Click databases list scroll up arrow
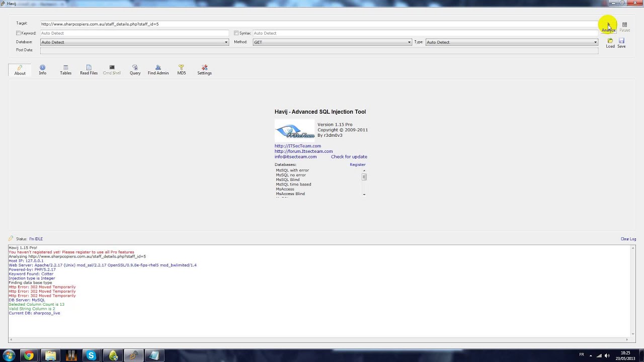The height and width of the screenshot is (362, 644). coord(364,170)
